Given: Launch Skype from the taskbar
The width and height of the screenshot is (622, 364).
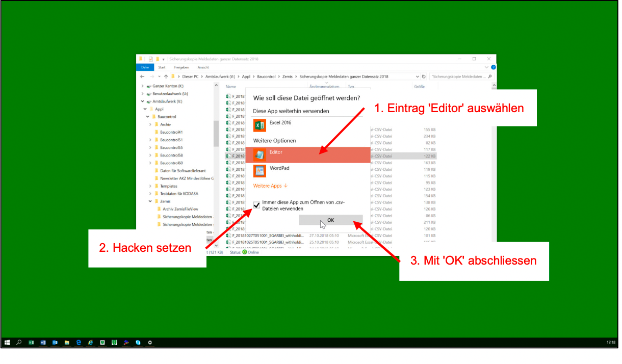Looking at the screenshot, I should pos(138,343).
